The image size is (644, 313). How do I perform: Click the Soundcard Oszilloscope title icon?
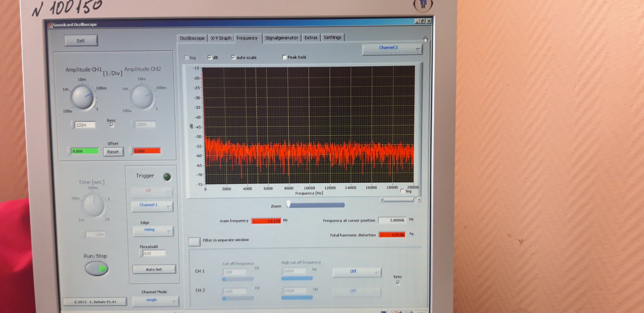[50, 25]
